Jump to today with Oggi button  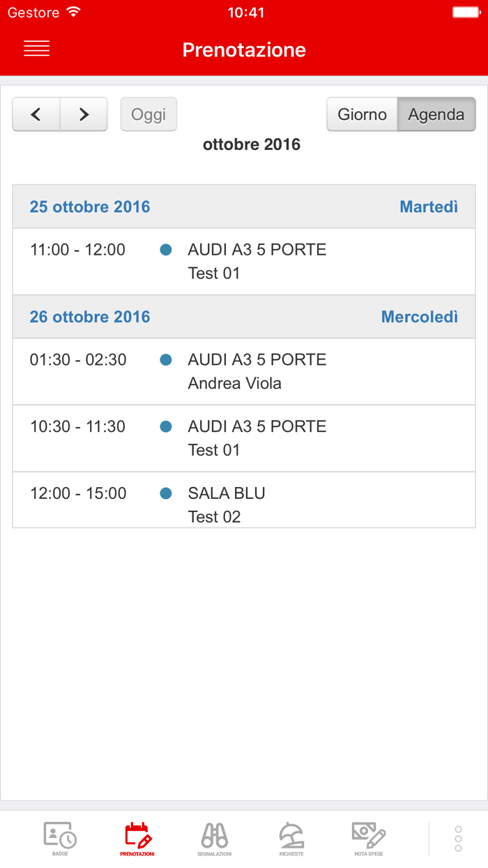148,114
